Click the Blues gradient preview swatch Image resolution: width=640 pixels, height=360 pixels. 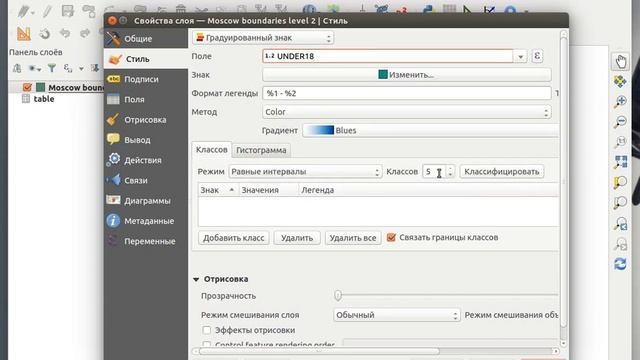tap(319, 130)
